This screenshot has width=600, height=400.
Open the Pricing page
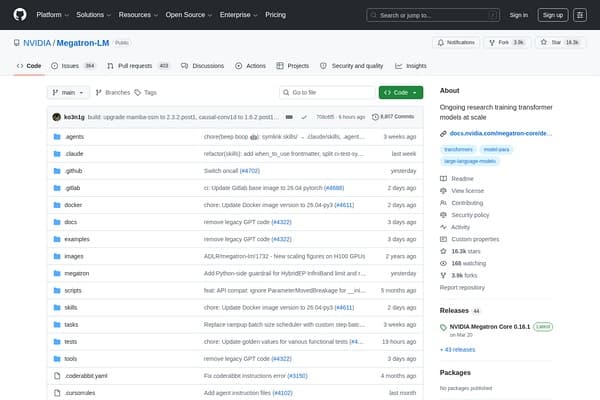click(x=276, y=15)
